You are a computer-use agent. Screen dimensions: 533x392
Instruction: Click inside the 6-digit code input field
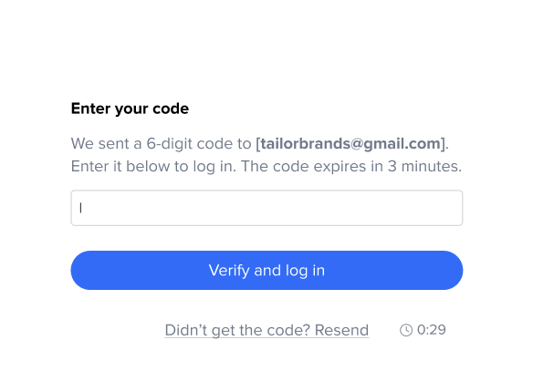(x=266, y=208)
